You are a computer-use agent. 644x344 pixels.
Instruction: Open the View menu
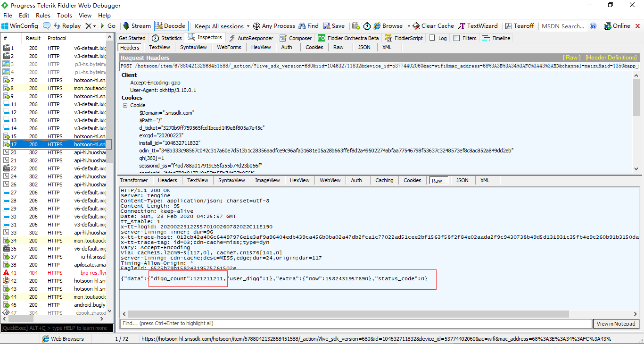tap(85, 16)
